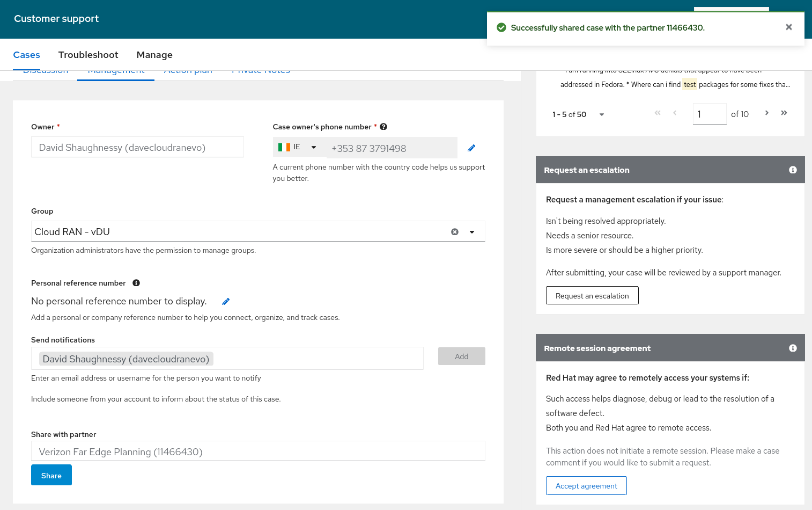The image size is (812, 510).
Task: Click the Request an escalation button
Action: point(592,295)
